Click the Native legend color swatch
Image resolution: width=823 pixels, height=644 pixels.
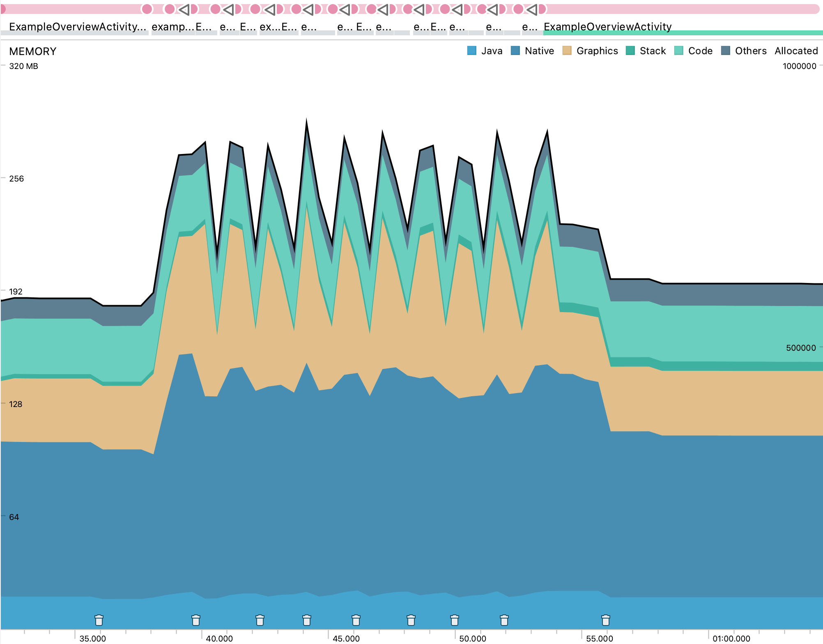(515, 51)
